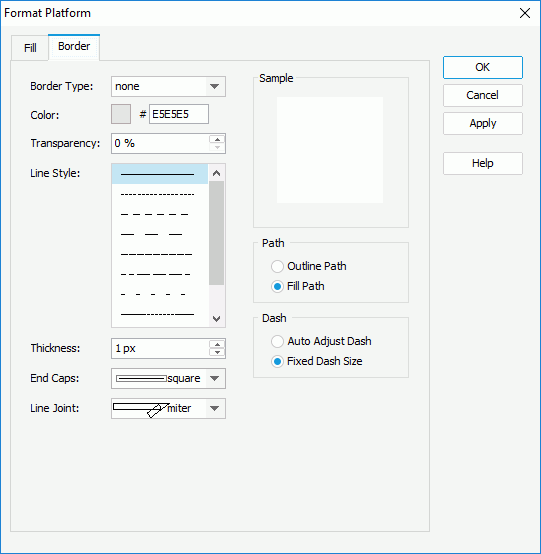
Task: Select the Fill Path radio button
Action: (x=277, y=286)
